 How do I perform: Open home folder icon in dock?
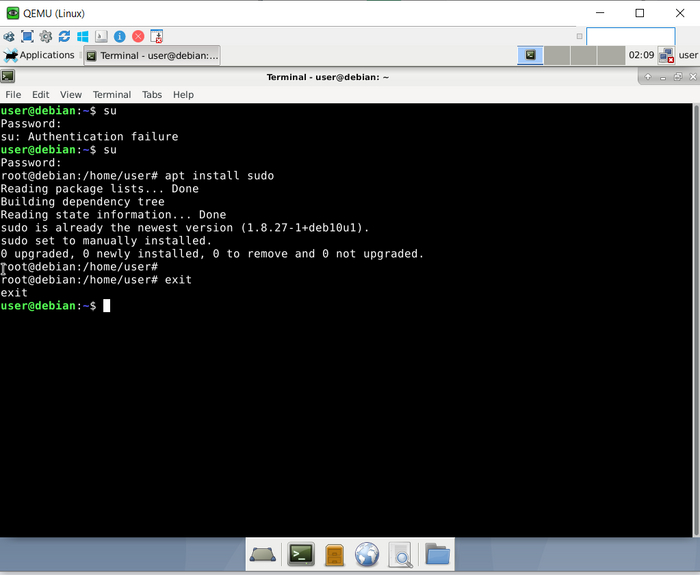437,554
